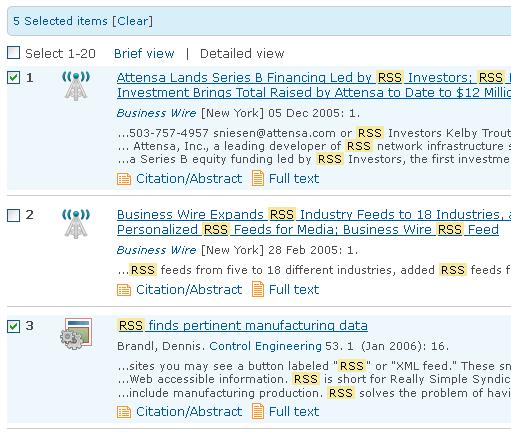Switch to Brief view
The height and width of the screenshot is (433, 511).
(x=144, y=54)
